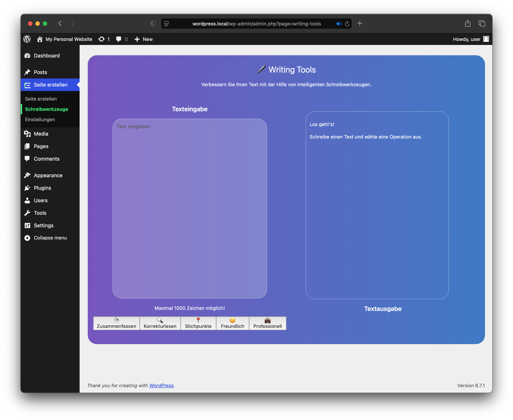Click the Zusammenfassen button

pos(116,323)
